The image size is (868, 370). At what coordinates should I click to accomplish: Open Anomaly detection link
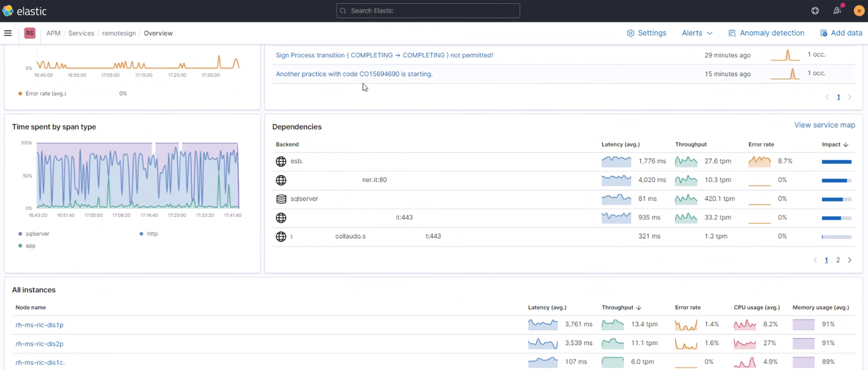[772, 33]
